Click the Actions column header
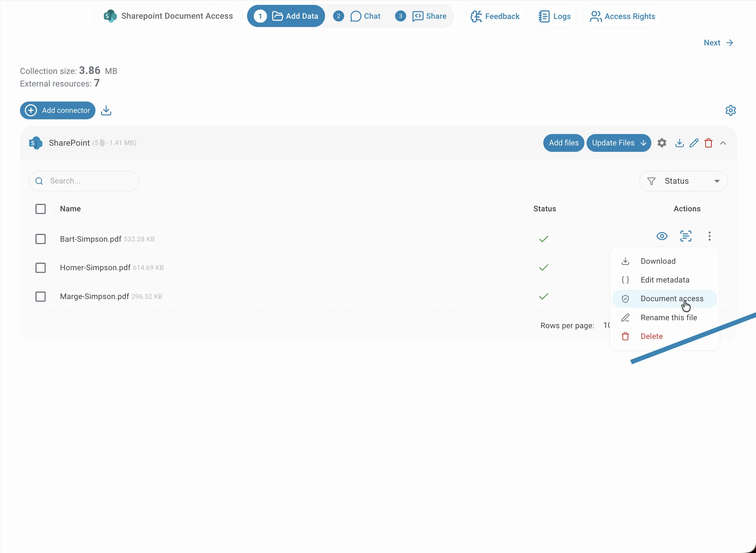The image size is (756, 553). [687, 209]
